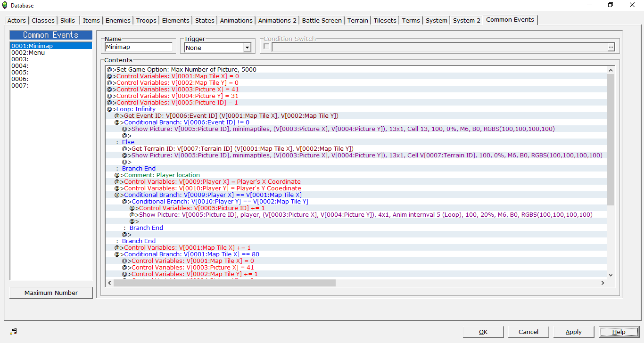Select common event 0001:Minimap

click(51, 46)
